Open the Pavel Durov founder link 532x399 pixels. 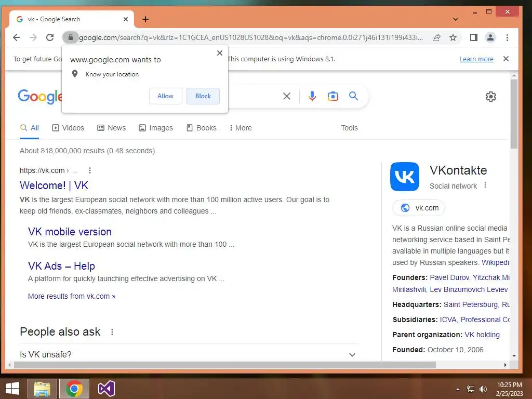(x=449, y=277)
